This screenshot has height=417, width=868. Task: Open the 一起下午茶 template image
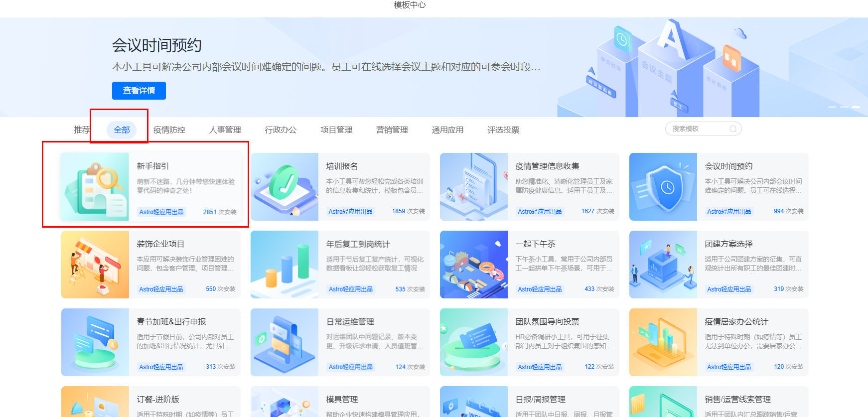[474, 265]
